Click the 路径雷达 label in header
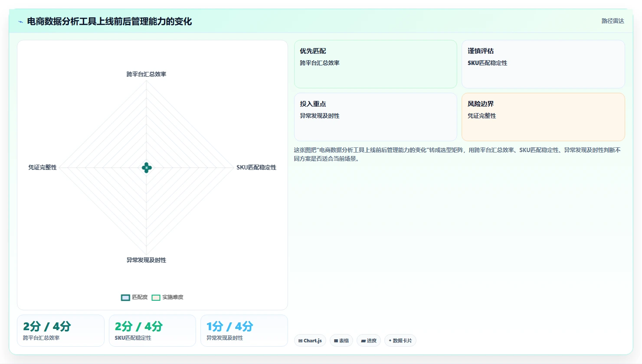The height and width of the screenshot is (364, 642). (x=613, y=21)
